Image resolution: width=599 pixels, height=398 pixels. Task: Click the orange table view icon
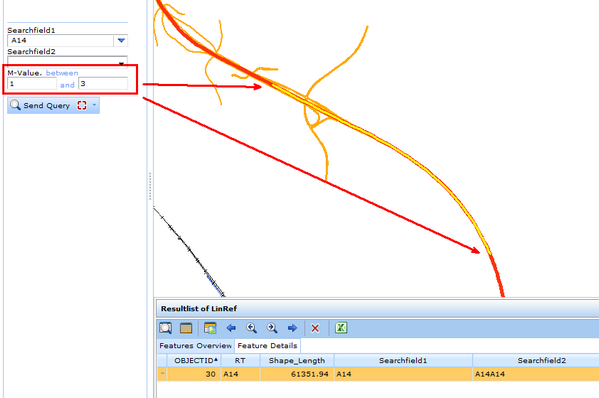(186, 328)
